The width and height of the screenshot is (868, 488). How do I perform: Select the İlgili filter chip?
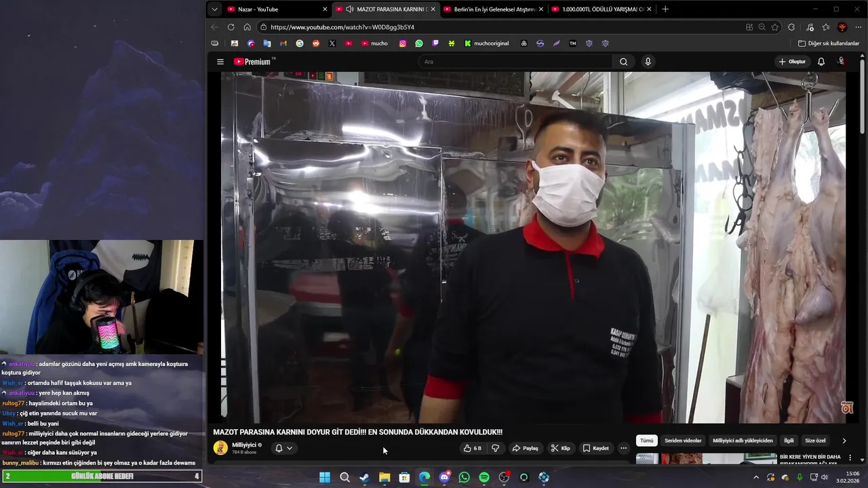click(x=789, y=441)
